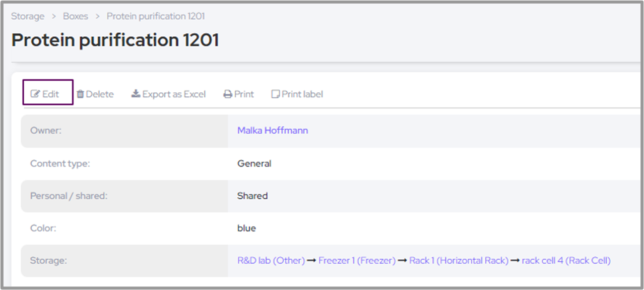Click the Protein purification 1201 page heading
644x290 pixels.
coord(115,40)
